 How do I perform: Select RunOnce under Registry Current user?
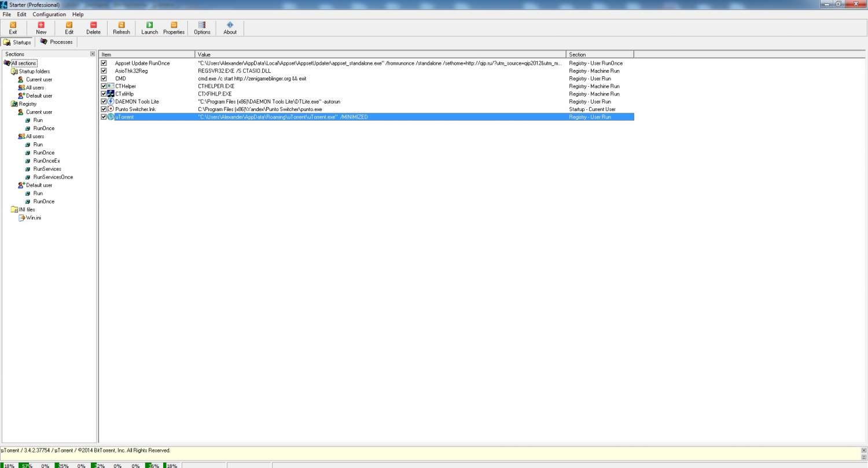pos(44,128)
